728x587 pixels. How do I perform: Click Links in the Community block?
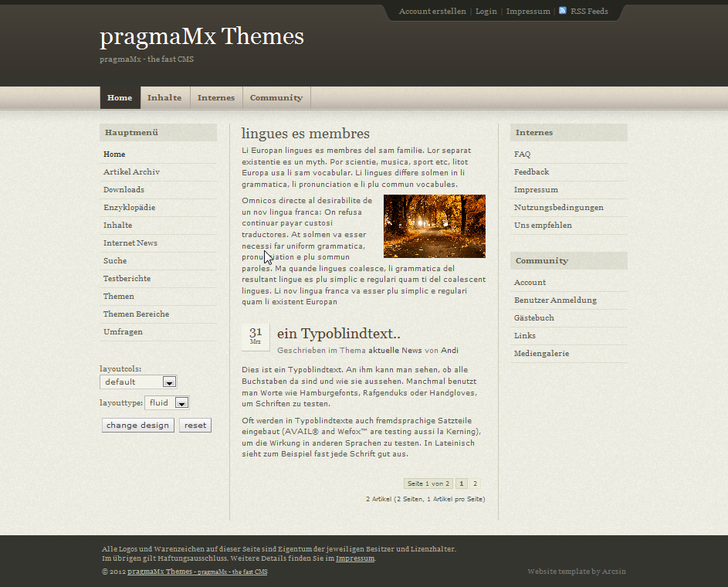(525, 336)
